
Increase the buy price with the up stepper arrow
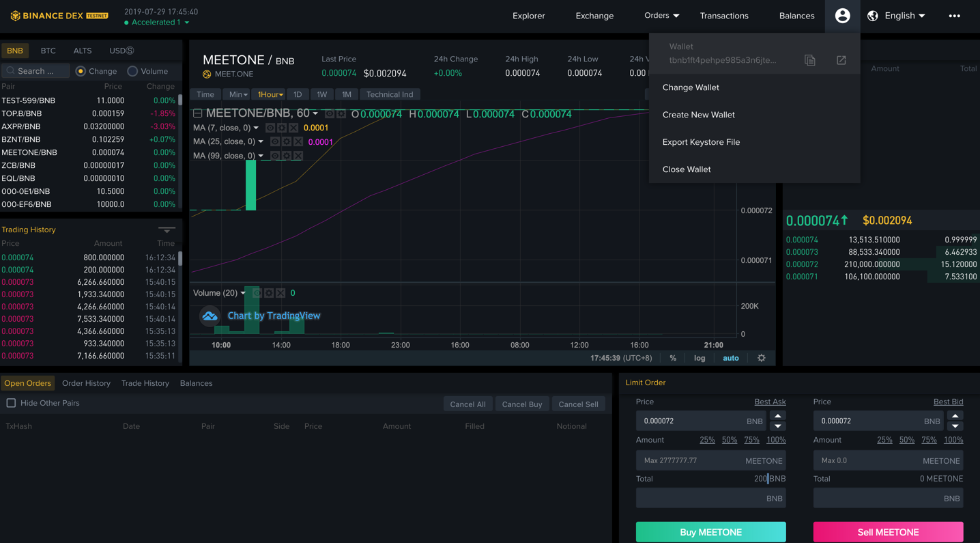(778, 416)
